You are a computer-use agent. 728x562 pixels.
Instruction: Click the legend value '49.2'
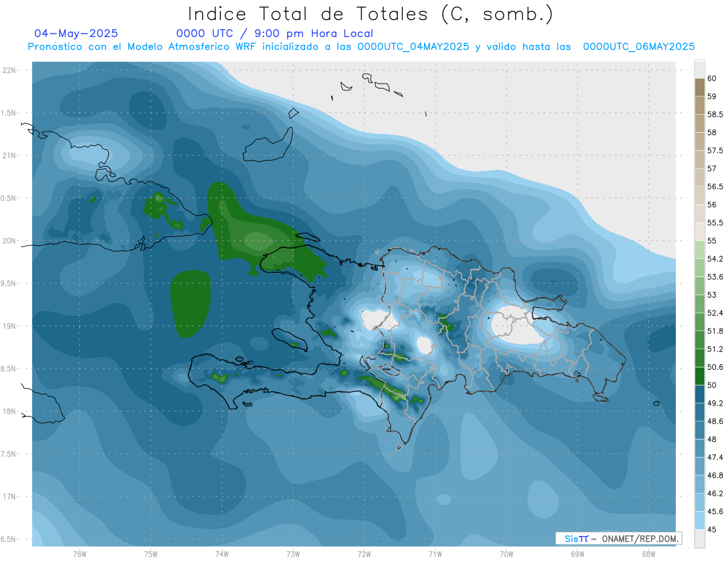715,403
